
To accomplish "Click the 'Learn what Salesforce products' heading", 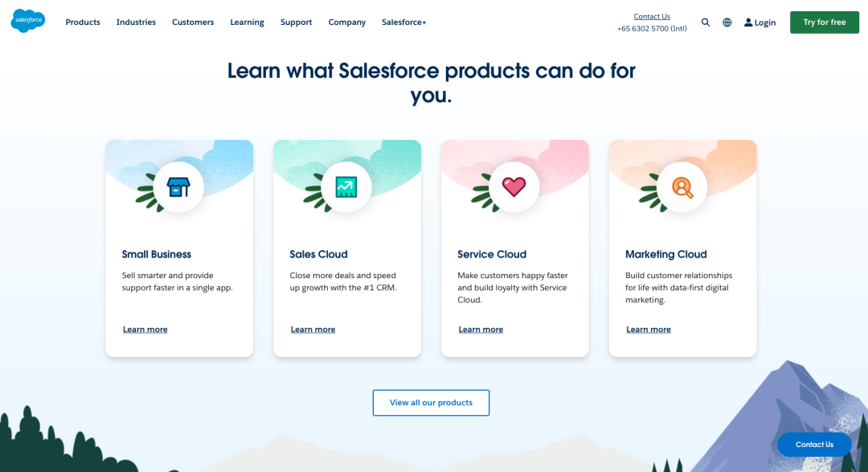I will click(432, 83).
